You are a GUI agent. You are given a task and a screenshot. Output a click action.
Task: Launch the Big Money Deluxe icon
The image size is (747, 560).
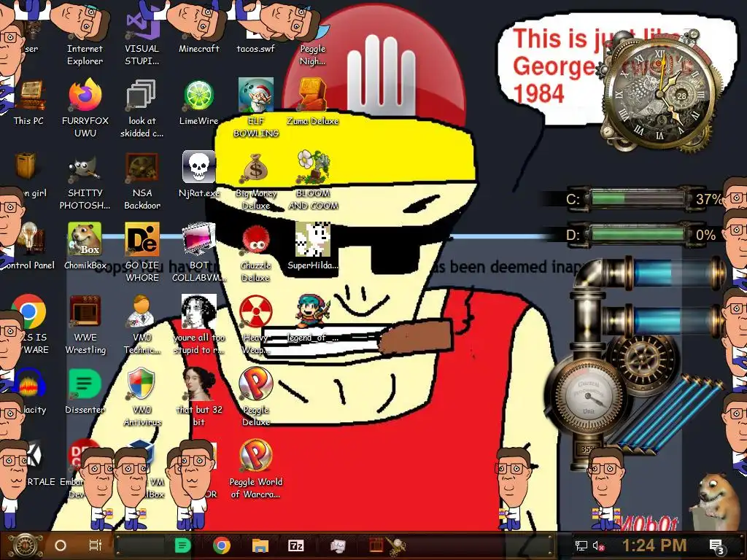256,181
